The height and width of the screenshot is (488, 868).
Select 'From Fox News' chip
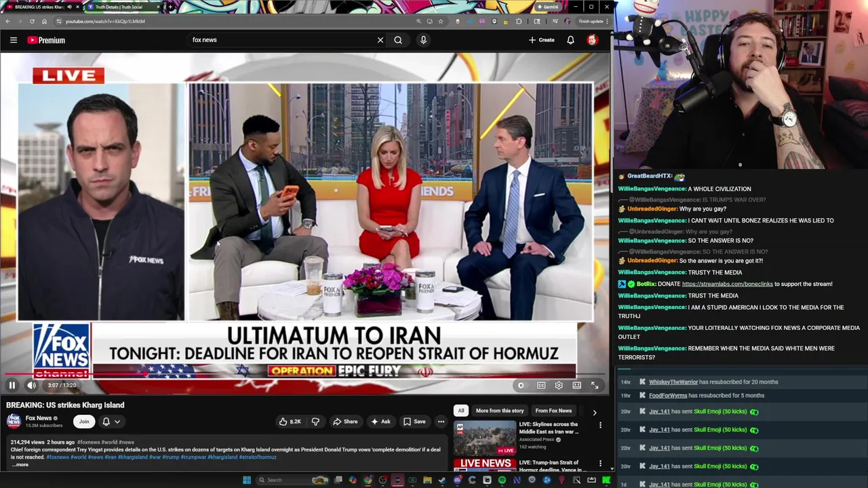point(553,411)
